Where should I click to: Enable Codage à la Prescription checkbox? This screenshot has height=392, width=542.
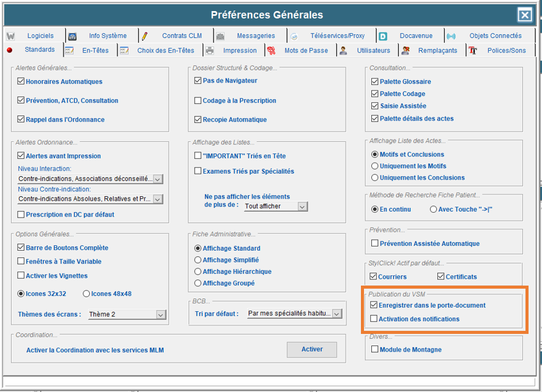click(x=198, y=101)
